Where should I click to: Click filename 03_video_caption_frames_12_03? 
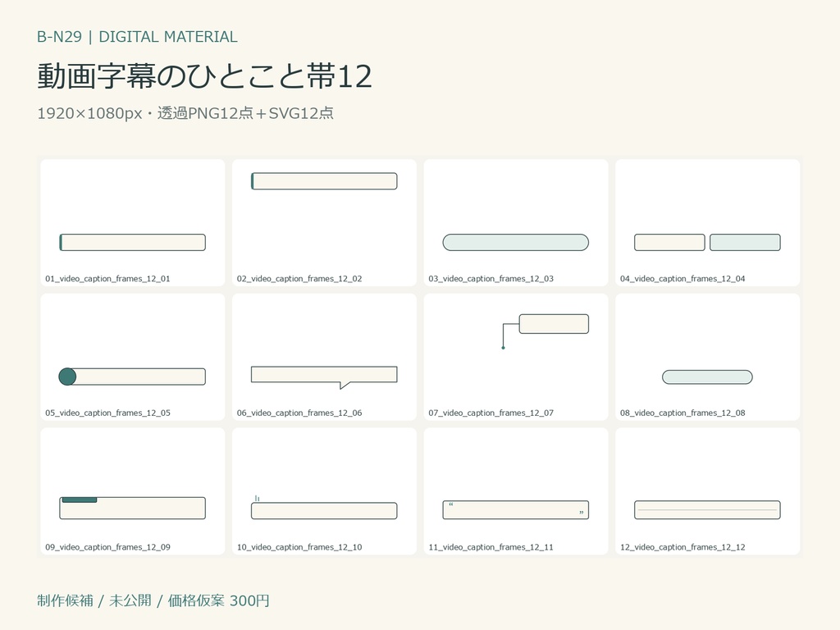491,279
